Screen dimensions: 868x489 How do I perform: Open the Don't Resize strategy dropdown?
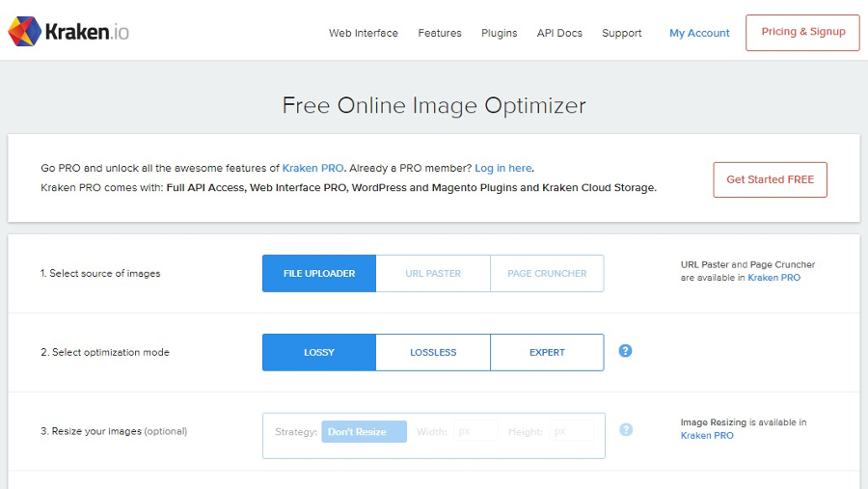point(365,431)
